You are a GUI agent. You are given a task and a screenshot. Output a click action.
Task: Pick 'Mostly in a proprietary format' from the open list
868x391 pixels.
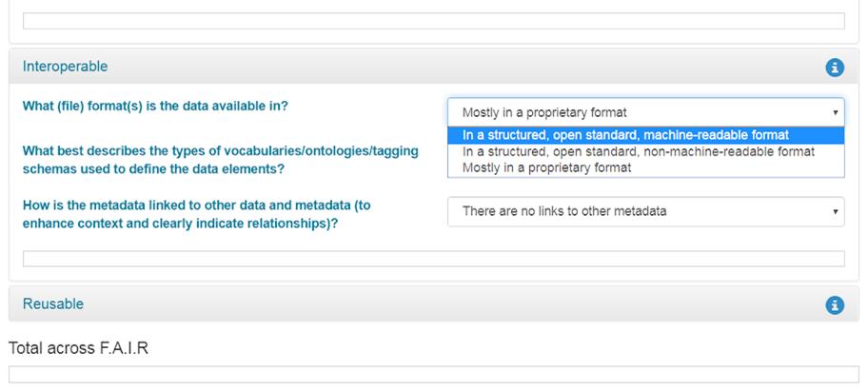click(x=646, y=167)
